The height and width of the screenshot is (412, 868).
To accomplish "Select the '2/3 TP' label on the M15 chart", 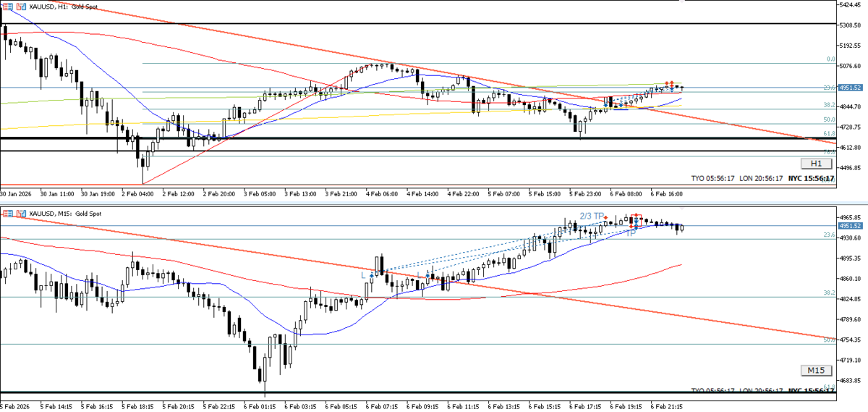I will coord(592,216).
